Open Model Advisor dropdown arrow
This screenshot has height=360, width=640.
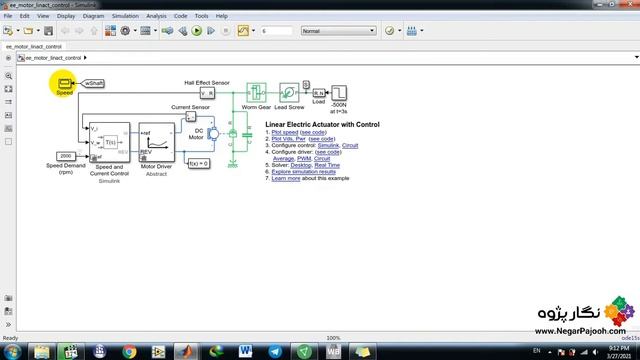tap(400, 31)
